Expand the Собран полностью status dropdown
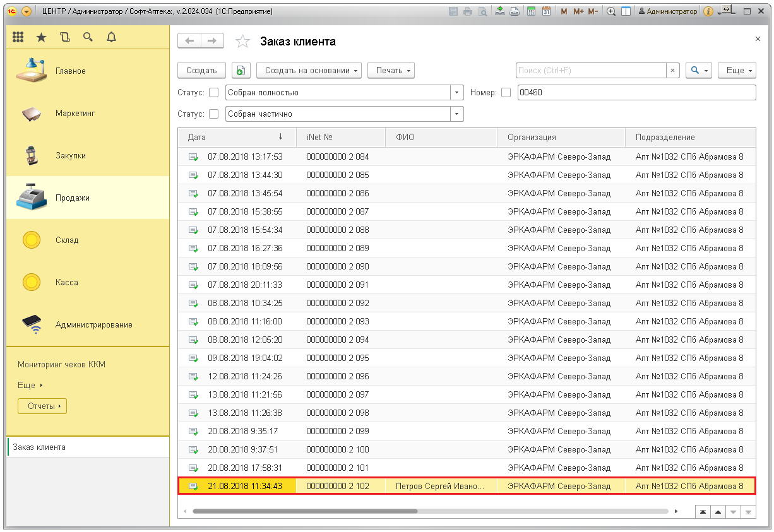 [x=457, y=93]
